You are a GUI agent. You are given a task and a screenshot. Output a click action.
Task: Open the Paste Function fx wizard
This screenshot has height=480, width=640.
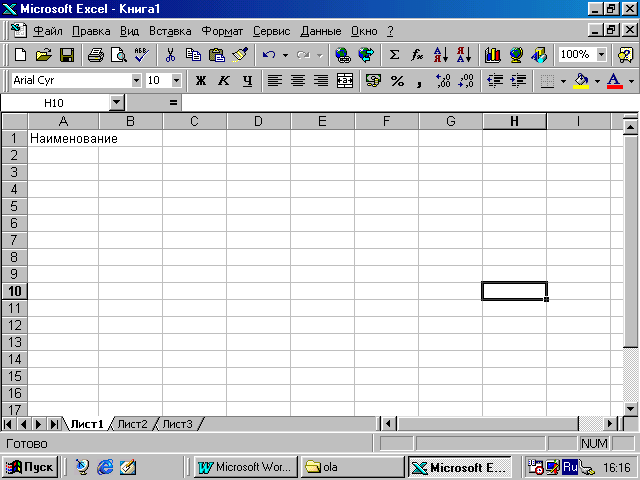point(417,55)
